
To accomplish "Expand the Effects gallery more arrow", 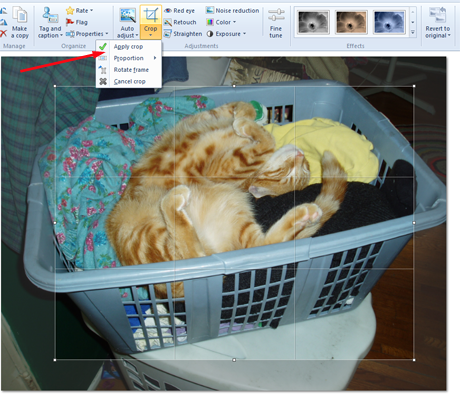I will point(413,33).
